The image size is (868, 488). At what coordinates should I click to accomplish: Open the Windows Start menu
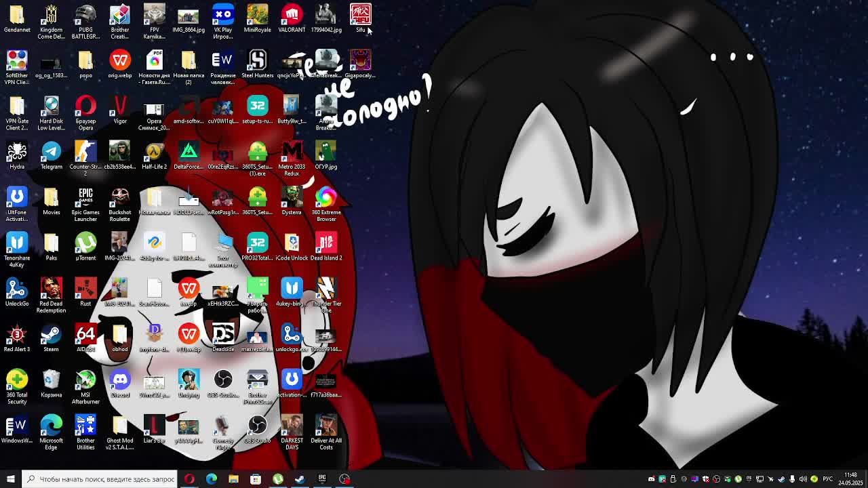[x=10, y=479]
